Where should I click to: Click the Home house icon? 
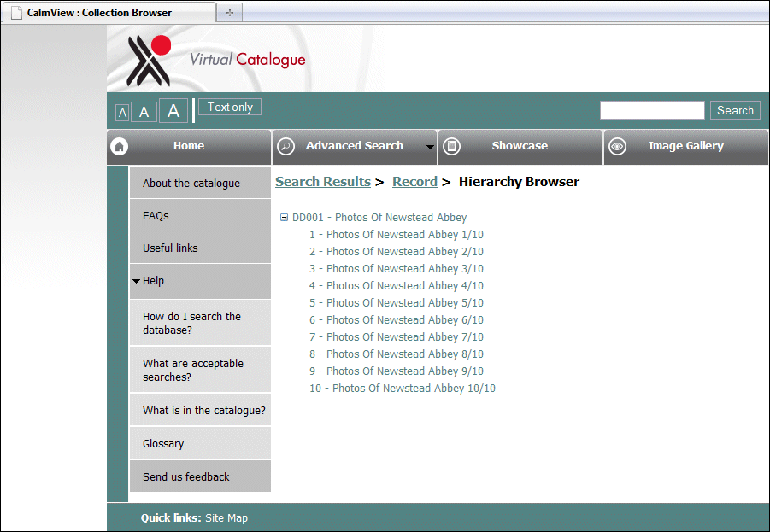tap(119, 146)
